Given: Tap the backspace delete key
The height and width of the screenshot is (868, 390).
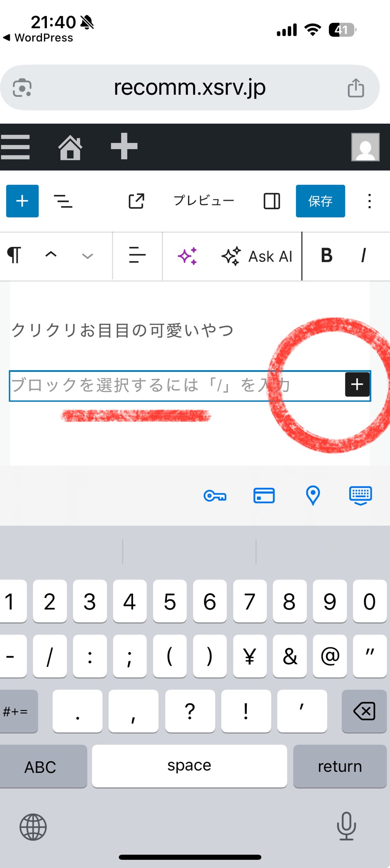Looking at the screenshot, I should click(364, 711).
